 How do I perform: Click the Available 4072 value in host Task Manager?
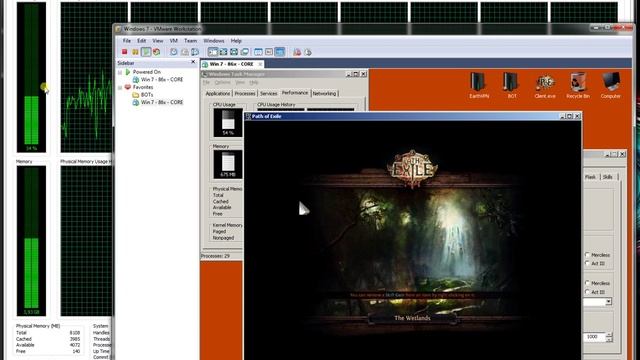[x=75, y=345]
